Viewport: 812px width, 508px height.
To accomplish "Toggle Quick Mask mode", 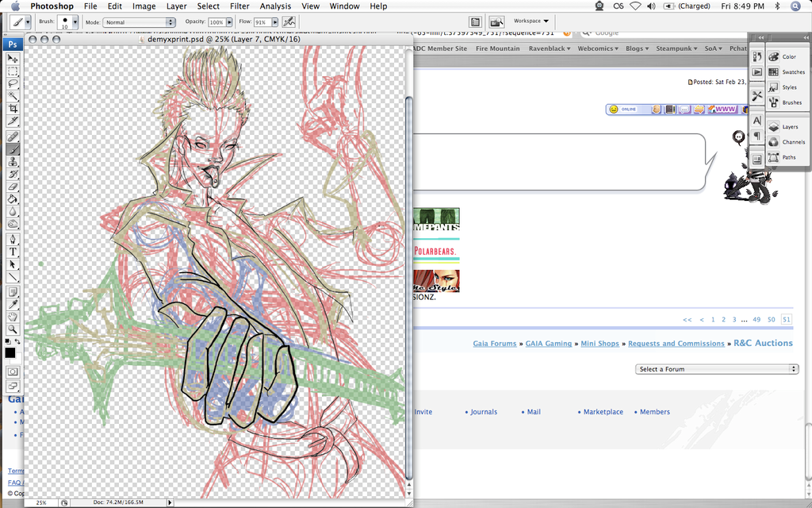I will [x=13, y=371].
